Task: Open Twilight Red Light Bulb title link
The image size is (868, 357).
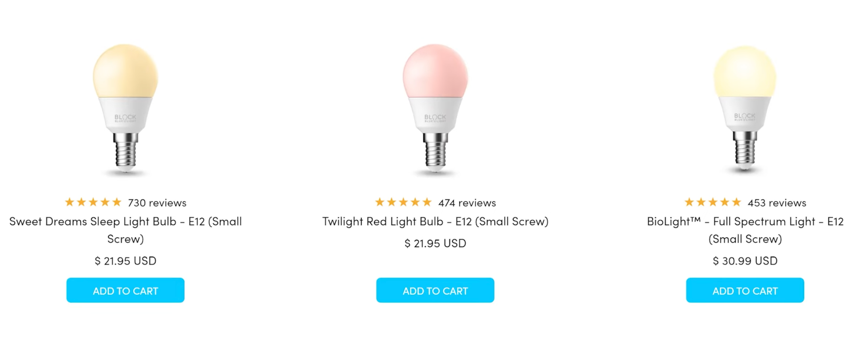Action: click(435, 221)
